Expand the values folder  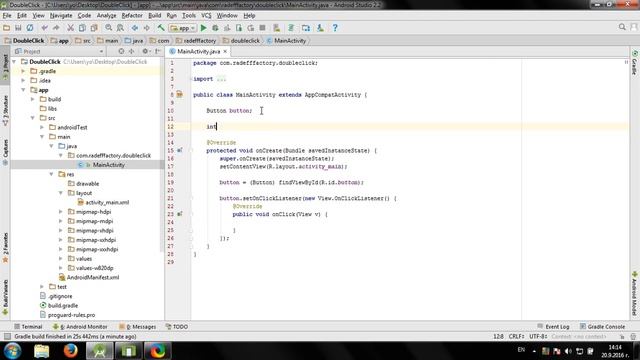(61, 259)
